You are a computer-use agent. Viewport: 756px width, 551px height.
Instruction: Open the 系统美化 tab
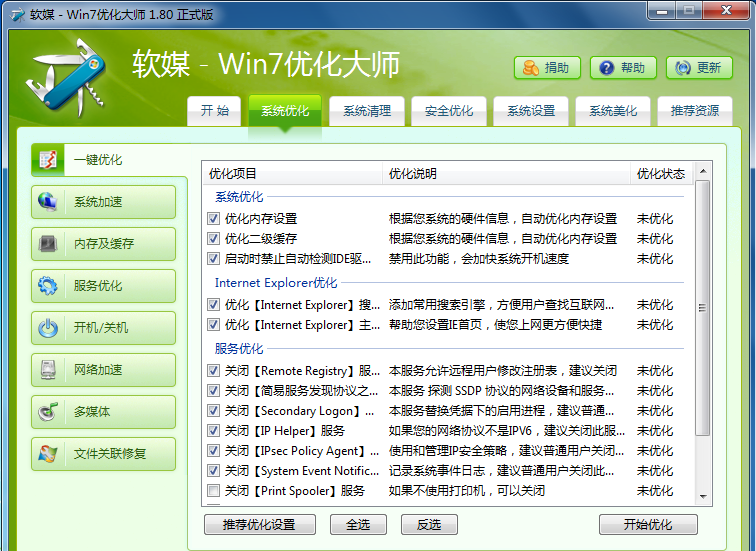pyautogui.click(x=613, y=111)
